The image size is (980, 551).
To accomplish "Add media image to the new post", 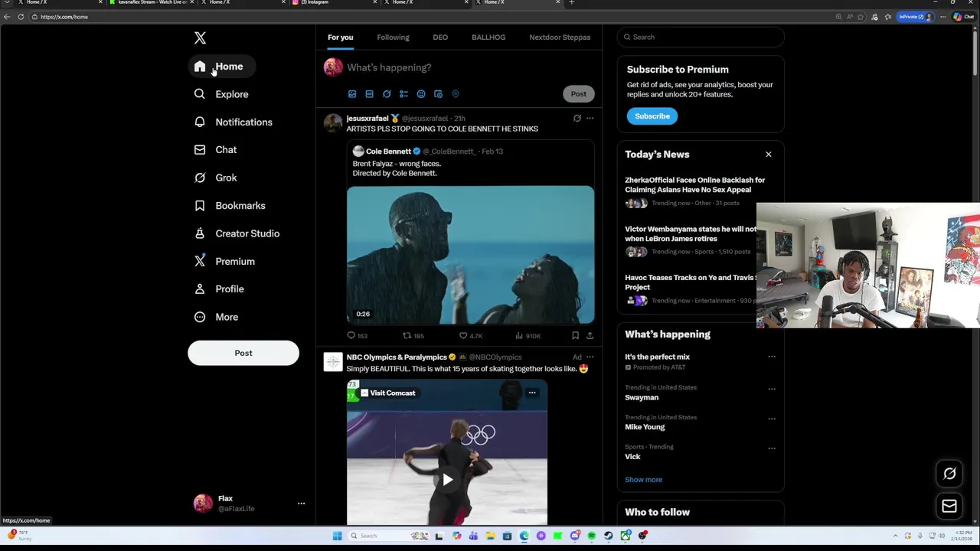I will click(352, 94).
